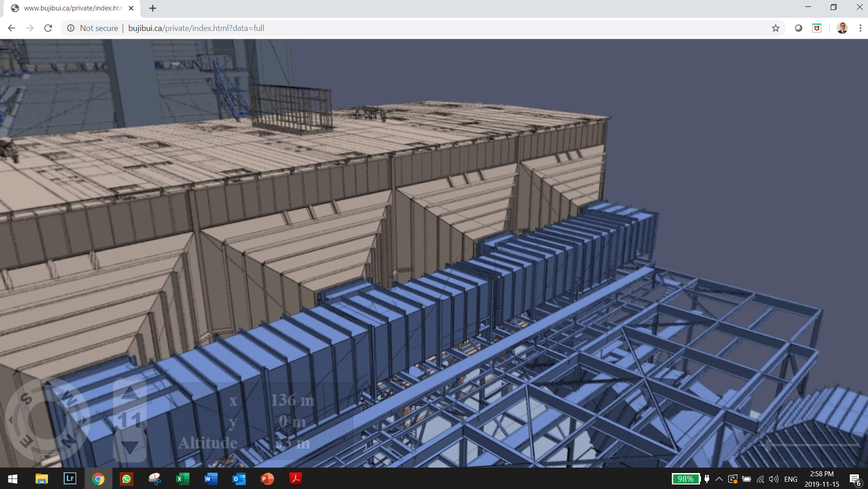868x489 pixels.
Task: Click the translucent slider handle in viewer
Action: pyautogui.click(x=768, y=445)
